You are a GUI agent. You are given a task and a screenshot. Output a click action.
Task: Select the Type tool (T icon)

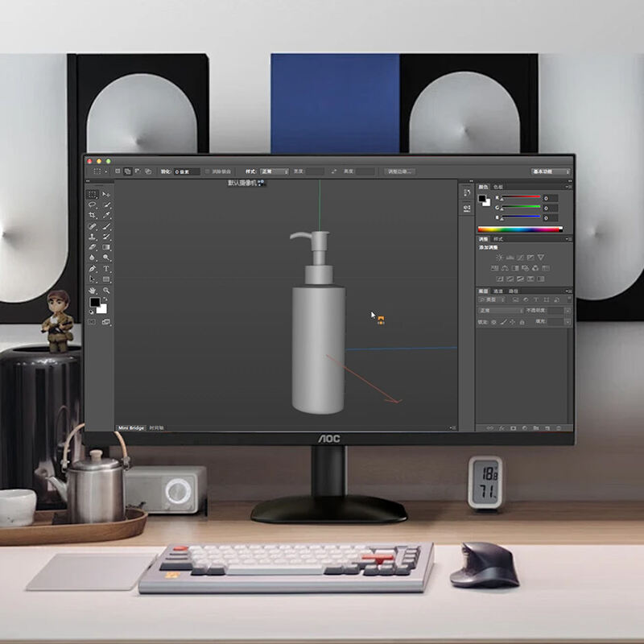click(106, 269)
